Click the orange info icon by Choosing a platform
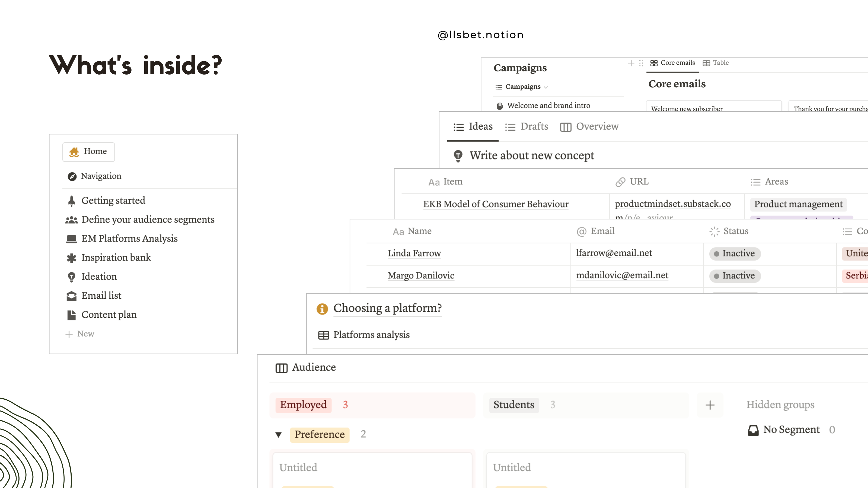This screenshot has width=868, height=488. tap(322, 309)
